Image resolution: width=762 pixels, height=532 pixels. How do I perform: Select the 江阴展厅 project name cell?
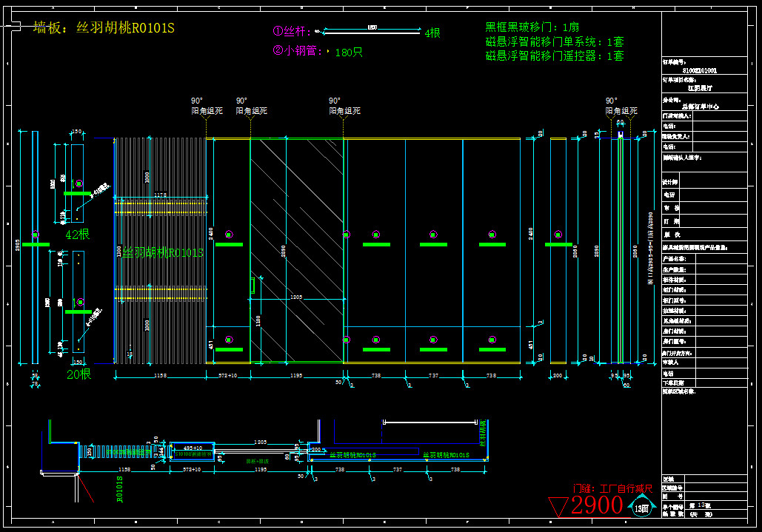(x=699, y=87)
